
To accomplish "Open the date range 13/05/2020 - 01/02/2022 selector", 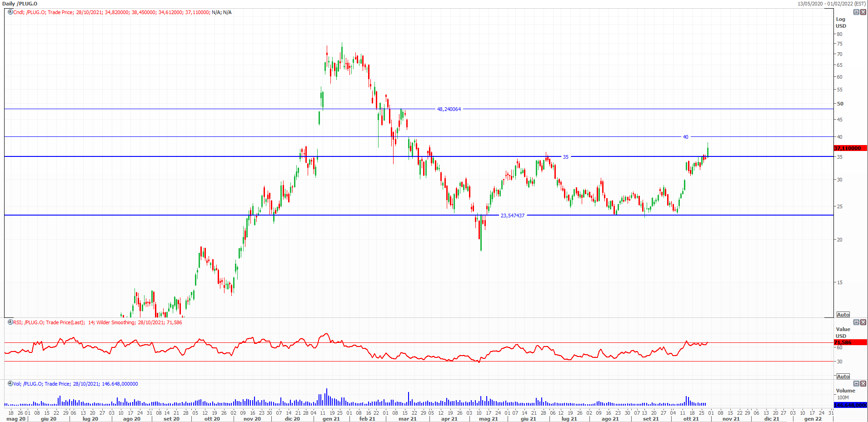I will tap(831, 4).
